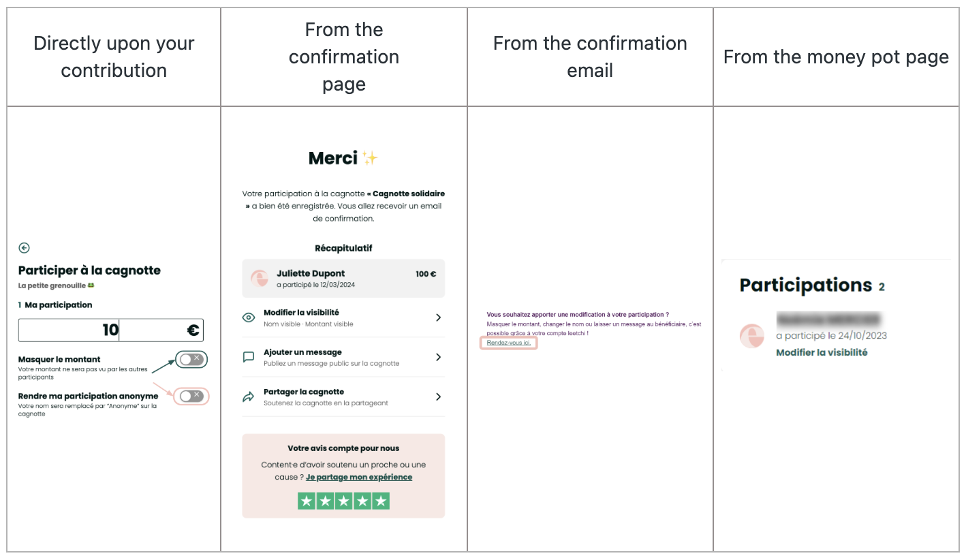The height and width of the screenshot is (560, 966).
Task: Click the participant avatar in Participations
Action: (753, 336)
